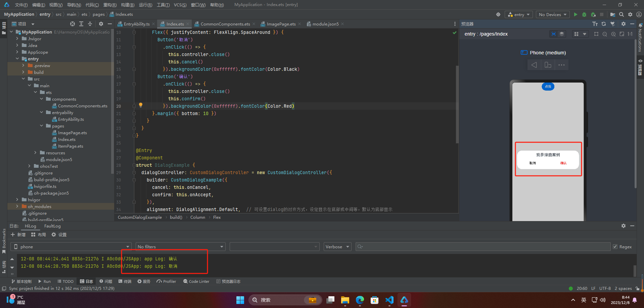
Task: Toggle the Regex checkbox
Action: pos(615,247)
